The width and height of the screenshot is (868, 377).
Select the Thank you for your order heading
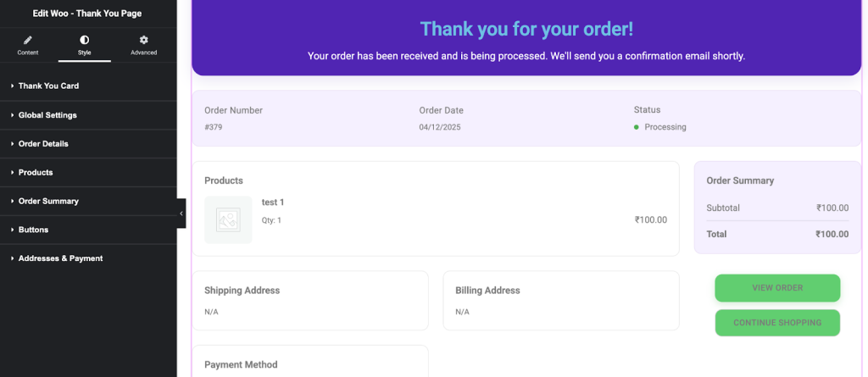526,29
